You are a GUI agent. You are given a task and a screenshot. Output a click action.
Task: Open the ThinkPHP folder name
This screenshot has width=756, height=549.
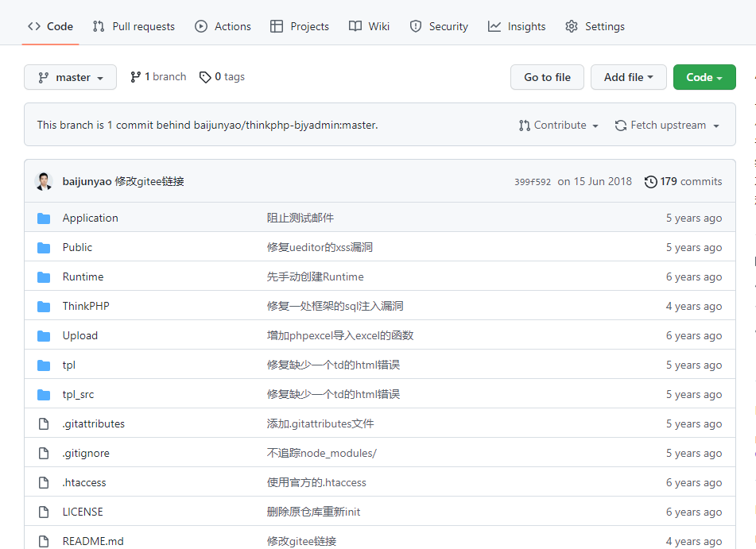(x=86, y=306)
